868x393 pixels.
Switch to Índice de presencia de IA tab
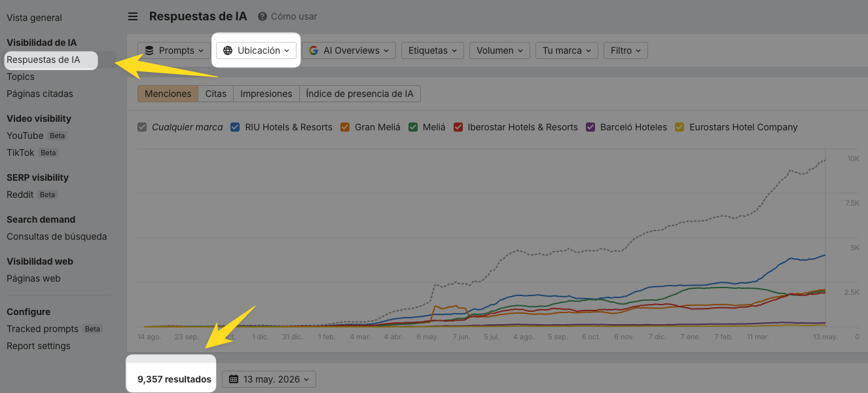coord(359,94)
